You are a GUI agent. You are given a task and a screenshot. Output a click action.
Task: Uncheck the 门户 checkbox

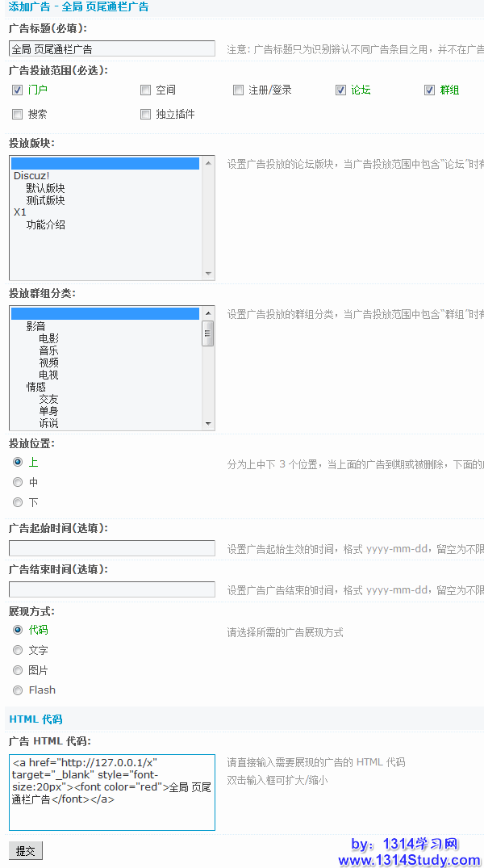[x=18, y=90]
